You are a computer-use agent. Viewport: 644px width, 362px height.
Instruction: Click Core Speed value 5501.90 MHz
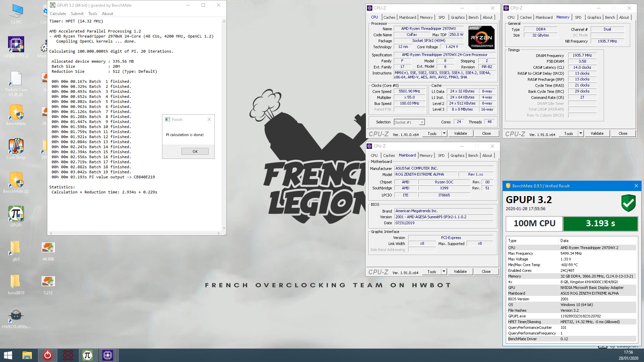click(x=409, y=91)
